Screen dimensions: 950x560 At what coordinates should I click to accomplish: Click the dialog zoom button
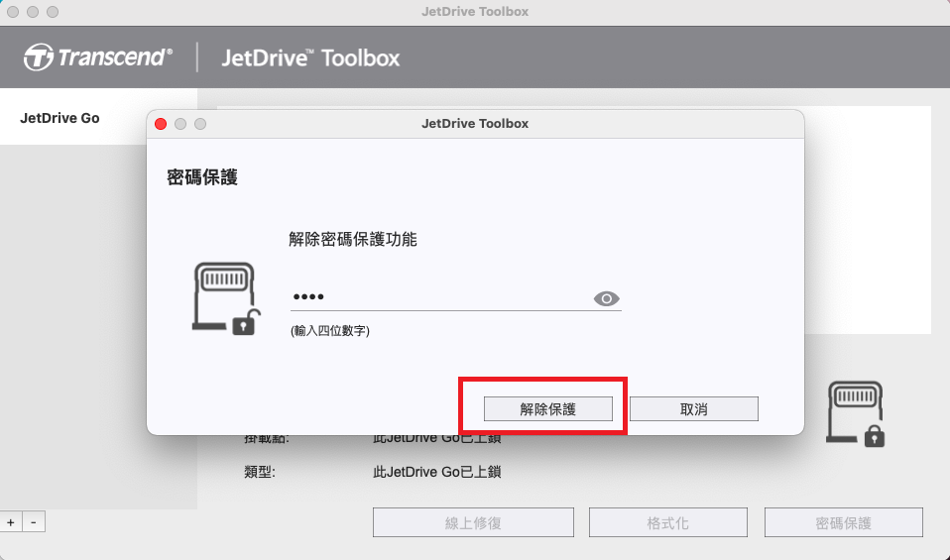pos(200,124)
